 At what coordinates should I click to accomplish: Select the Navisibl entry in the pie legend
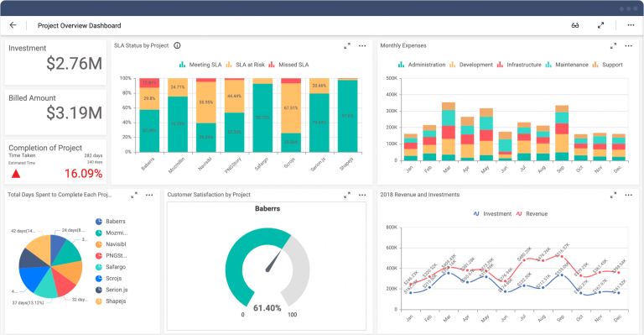pyautogui.click(x=111, y=244)
